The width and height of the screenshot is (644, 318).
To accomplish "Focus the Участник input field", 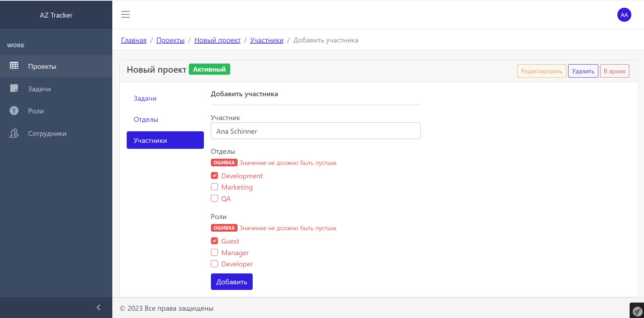I will (x=316, y=131).
